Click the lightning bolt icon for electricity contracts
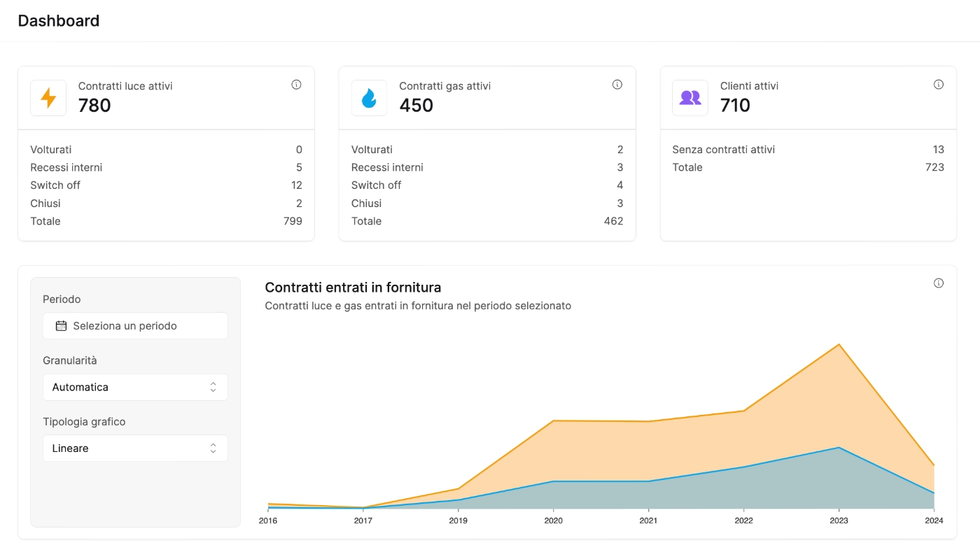The width and height of the screenshot is (980, 552). point(48,98)
